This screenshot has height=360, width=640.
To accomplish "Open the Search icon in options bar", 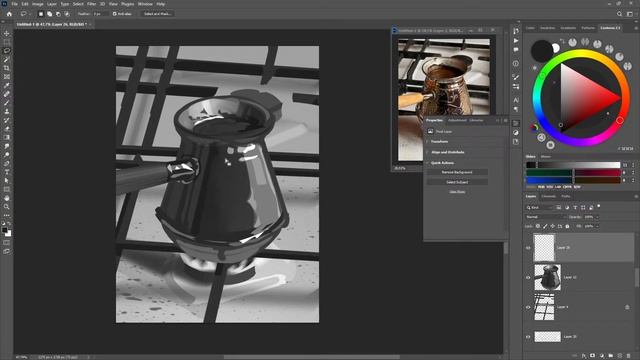I will (619, 14).
